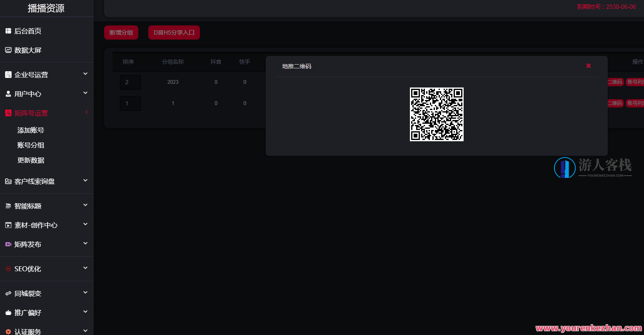This screenshot has height=335, width=644.
Task: Expand the 推广偏好 dropdown arrow
Action: click(85, 312)
